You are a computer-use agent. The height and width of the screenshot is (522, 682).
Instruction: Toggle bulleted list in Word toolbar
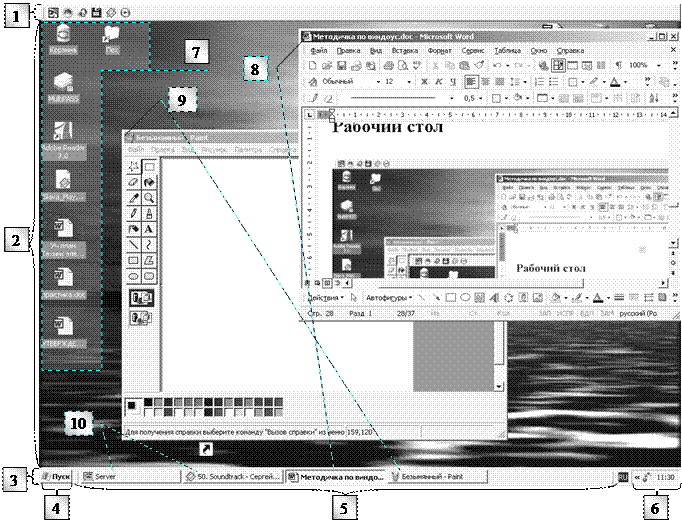[x=553, y=82]
